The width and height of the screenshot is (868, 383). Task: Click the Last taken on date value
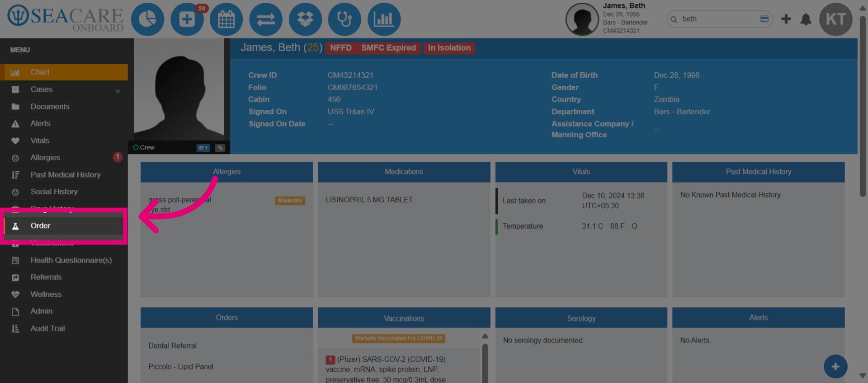click(x=613, y=201)
